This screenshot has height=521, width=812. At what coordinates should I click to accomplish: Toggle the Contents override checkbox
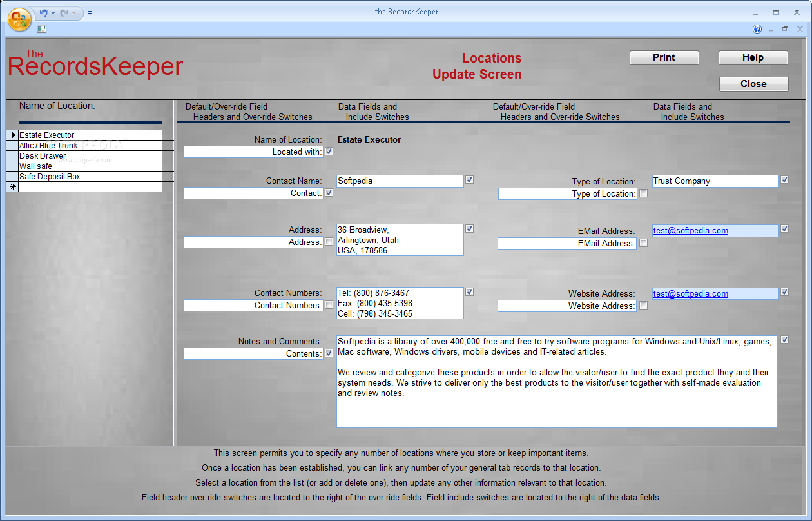(329, 353)
